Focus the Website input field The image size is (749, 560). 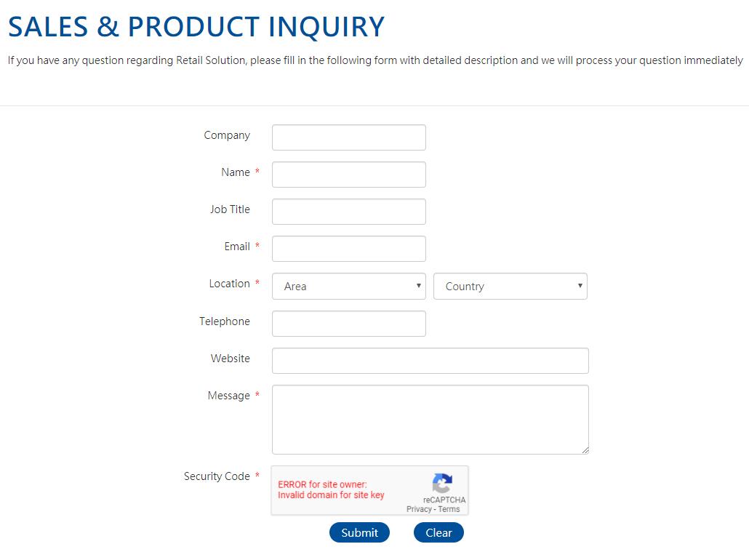coord(430,361)
